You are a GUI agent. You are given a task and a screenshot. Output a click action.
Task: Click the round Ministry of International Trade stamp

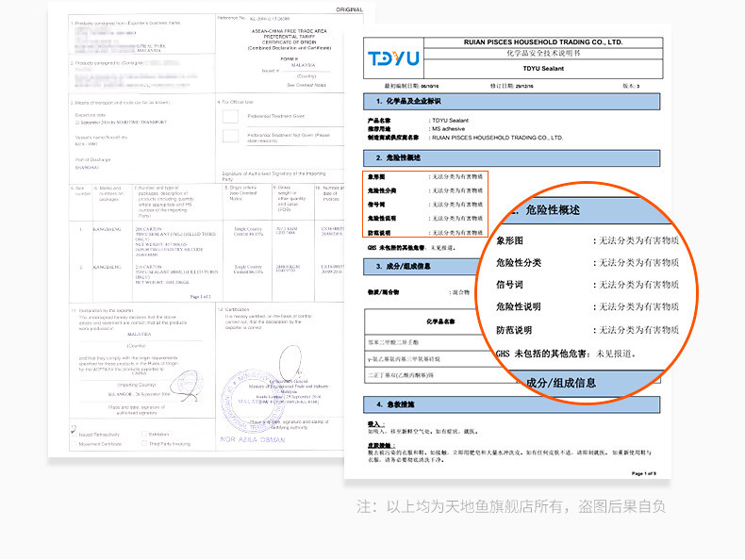point(252,402)
